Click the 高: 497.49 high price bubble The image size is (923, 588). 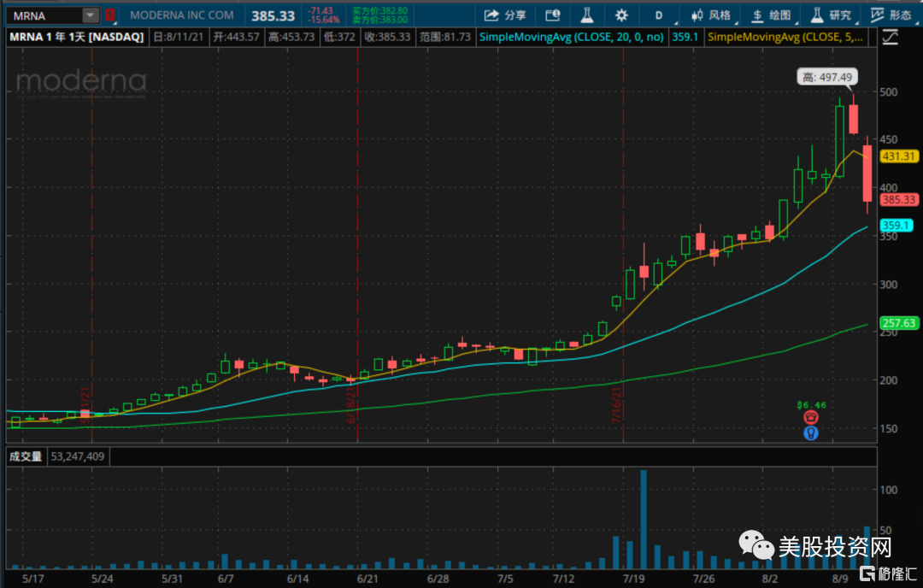tap(826, 77)
